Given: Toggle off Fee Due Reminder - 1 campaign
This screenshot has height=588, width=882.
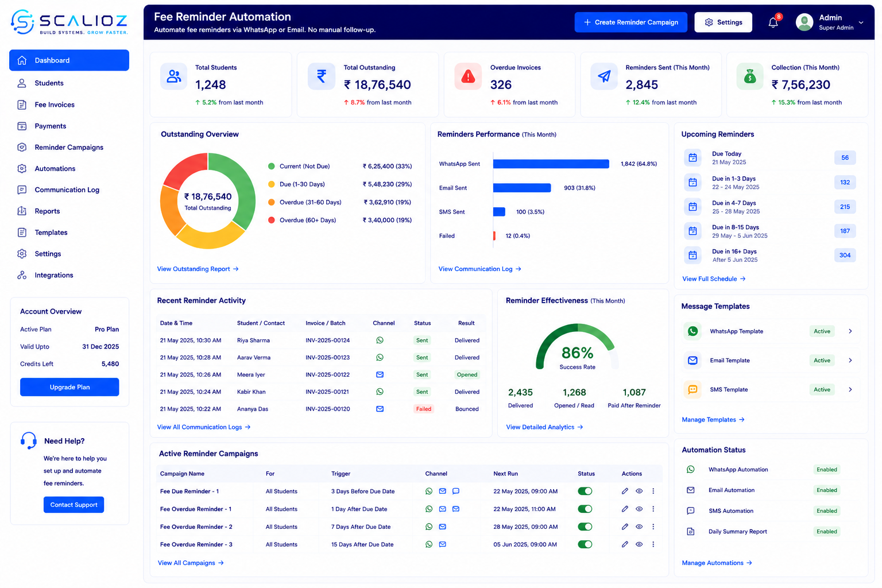Looking at the screenshot, I should [585, 491].
